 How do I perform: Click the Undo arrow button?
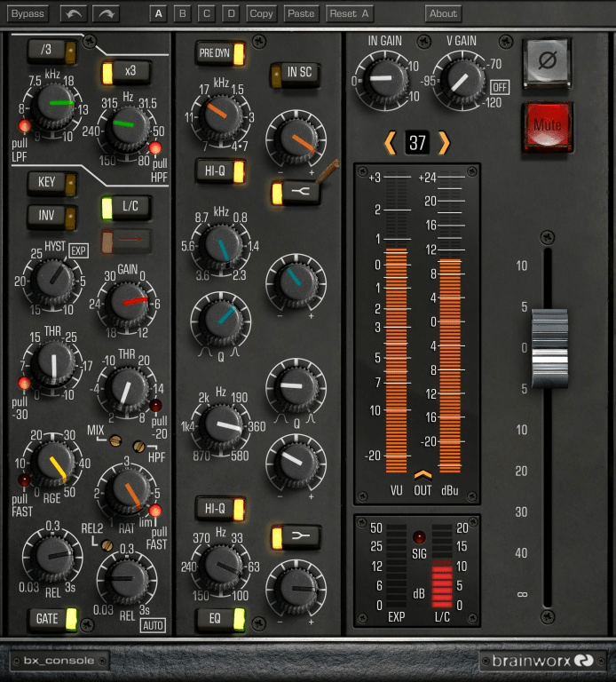pos(74,13)
